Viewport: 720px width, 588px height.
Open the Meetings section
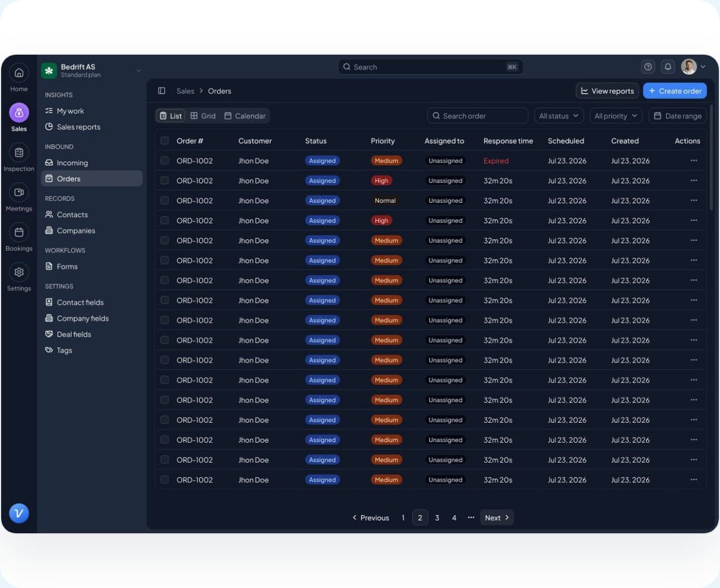[19, 197]
